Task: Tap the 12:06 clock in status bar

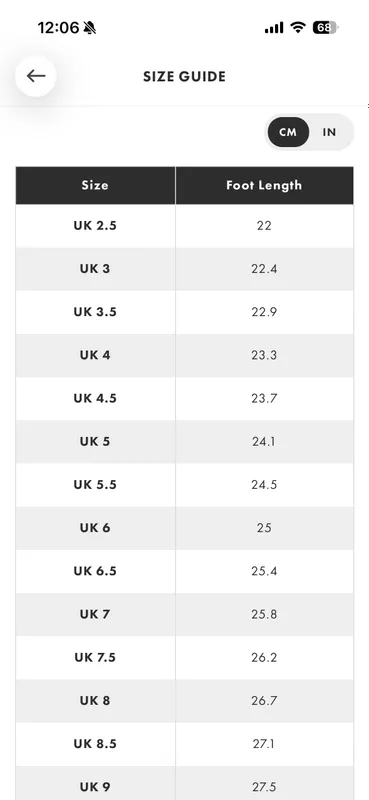Action: click(58, 28)
